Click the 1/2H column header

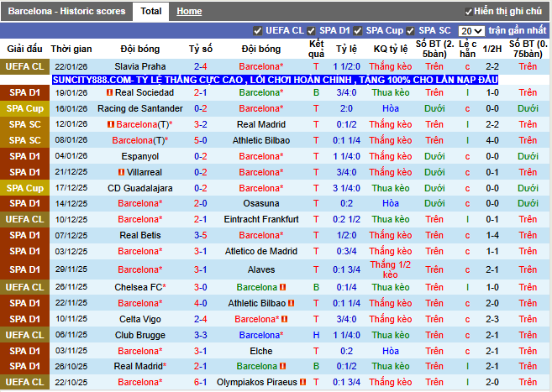[x=492, y=49]
